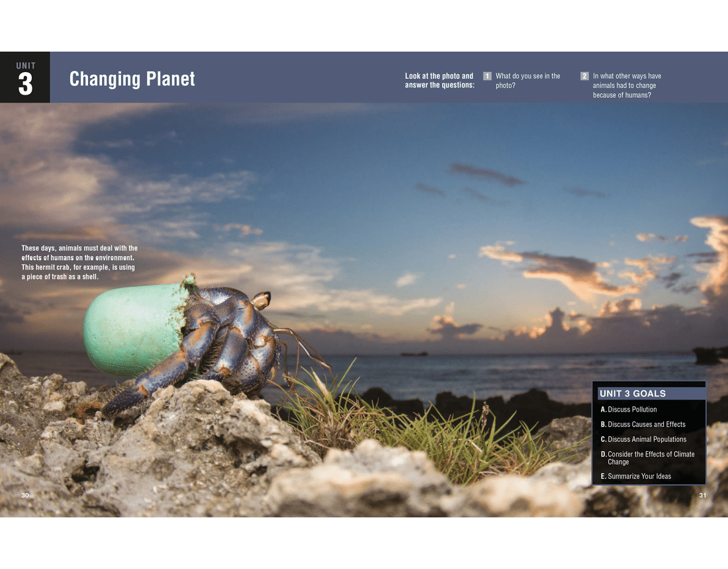Select "What do you see in the photo?" question
This screenshot has height=569, width=728.
point(527,81)
